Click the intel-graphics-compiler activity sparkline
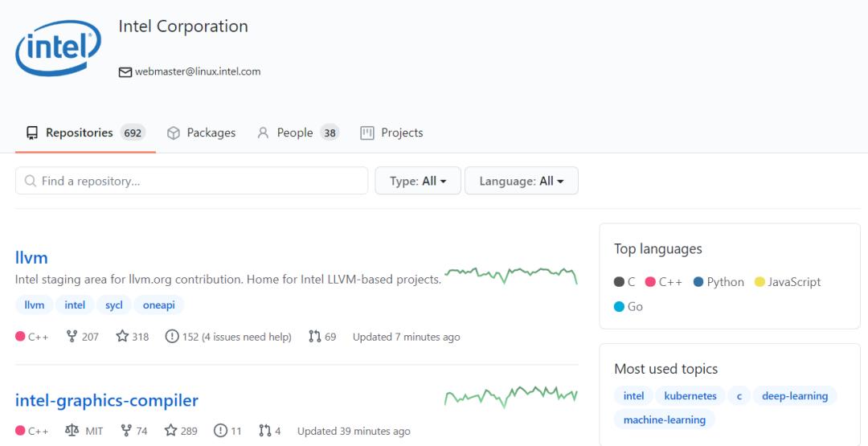The width and height of the screenshot is (868, 446). [511, 396]
